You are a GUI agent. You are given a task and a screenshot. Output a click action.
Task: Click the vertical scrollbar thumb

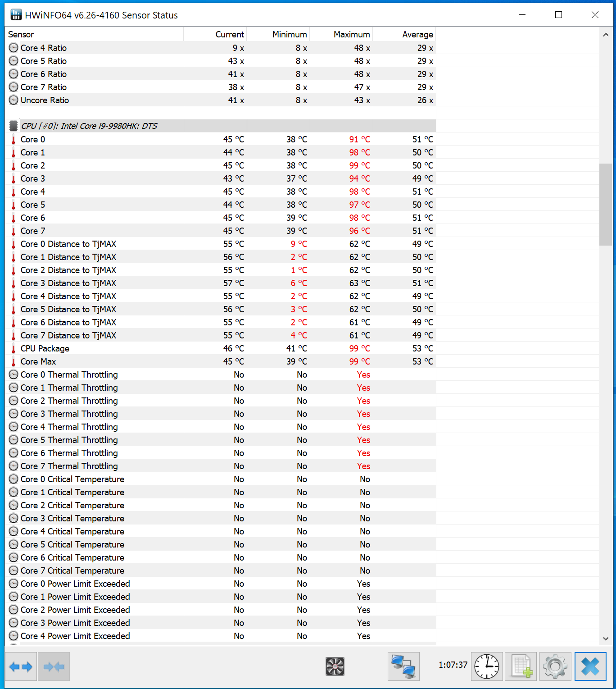pyautogui.click(x=606, y=204)
